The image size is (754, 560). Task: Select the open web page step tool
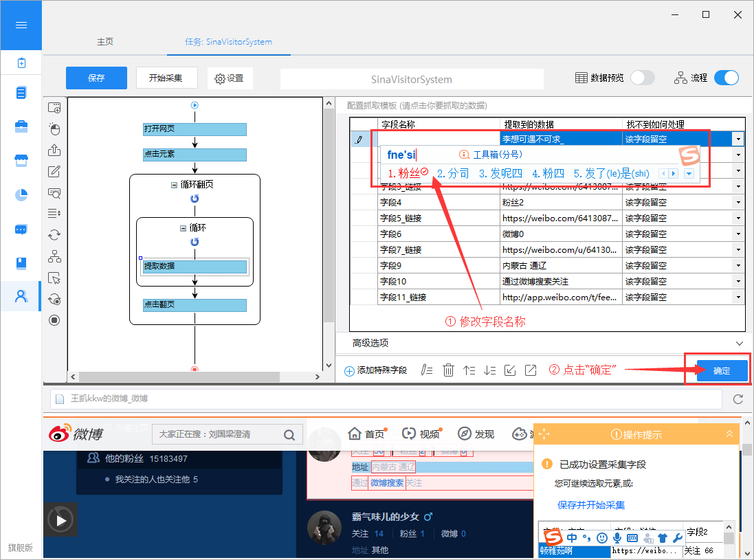pos(54,108)
